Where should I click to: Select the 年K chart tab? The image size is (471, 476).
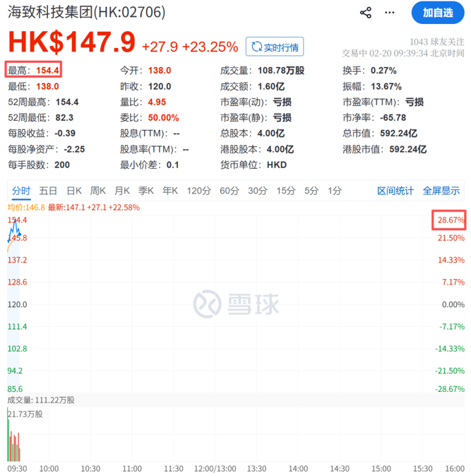(x=170, y=190)
